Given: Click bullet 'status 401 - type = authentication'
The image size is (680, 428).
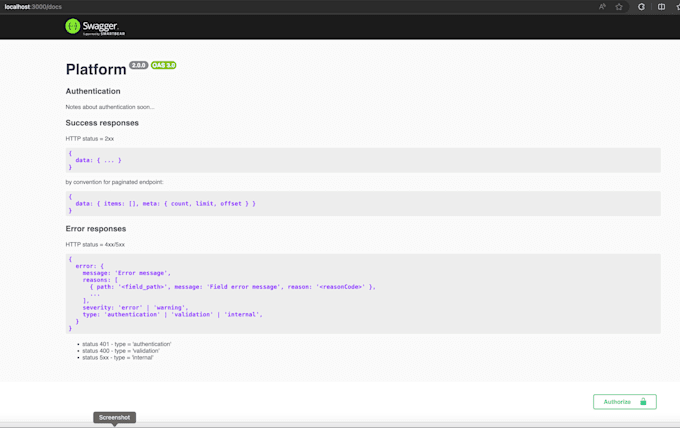Looking at the screenshot, I should coord(127,344).
